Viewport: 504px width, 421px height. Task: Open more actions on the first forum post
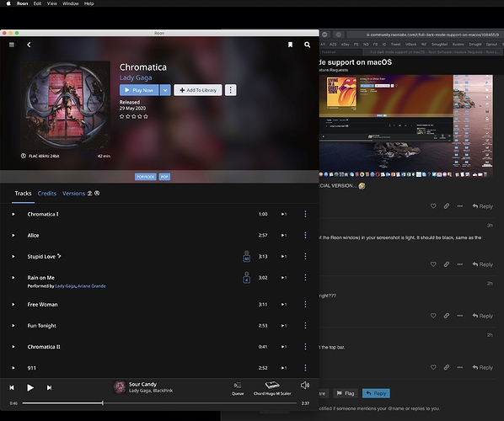pyautogui.click(x=460, y=206)
